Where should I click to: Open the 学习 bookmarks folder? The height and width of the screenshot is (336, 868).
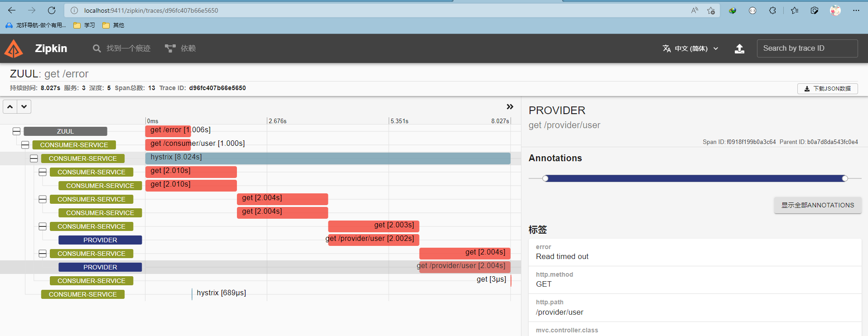[x=84, y=25]
